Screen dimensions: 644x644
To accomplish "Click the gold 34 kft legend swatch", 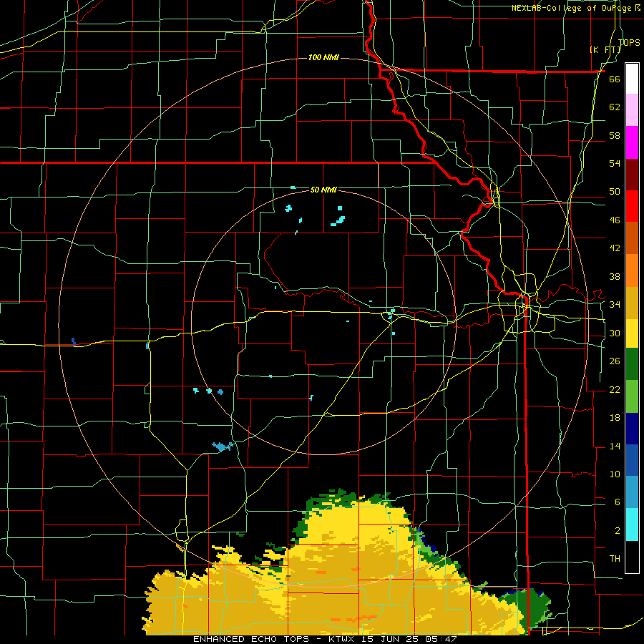I will pos(632,302).
